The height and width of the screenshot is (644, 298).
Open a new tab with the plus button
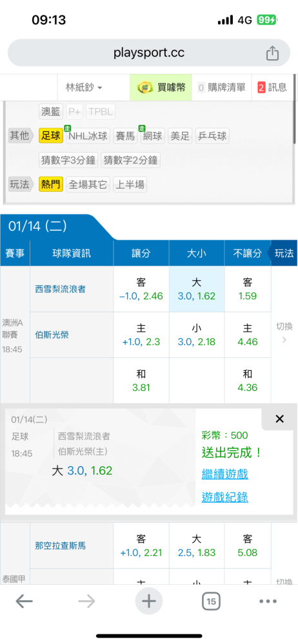coord(149,601)
